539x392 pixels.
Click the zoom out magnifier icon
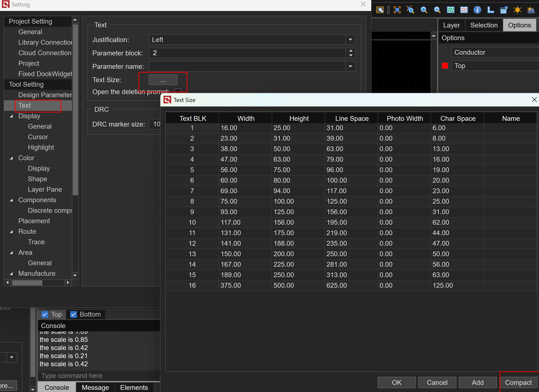click(x=437, y=10)
